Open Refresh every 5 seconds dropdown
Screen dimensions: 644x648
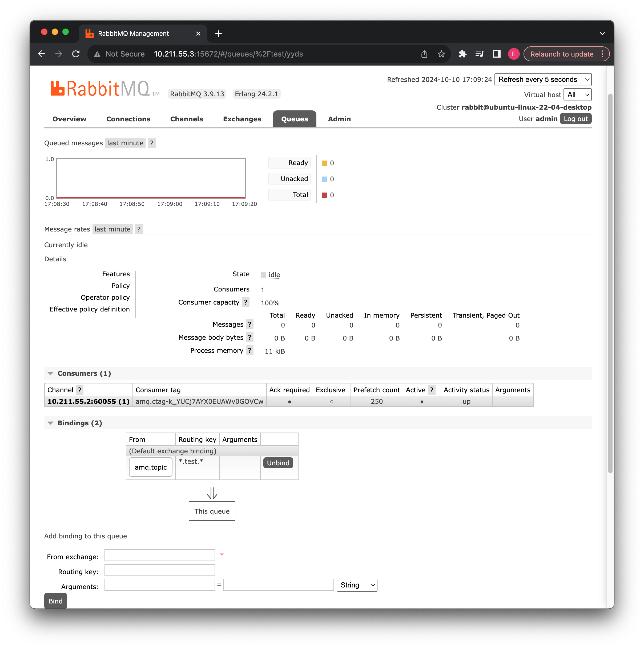(542, 80)
